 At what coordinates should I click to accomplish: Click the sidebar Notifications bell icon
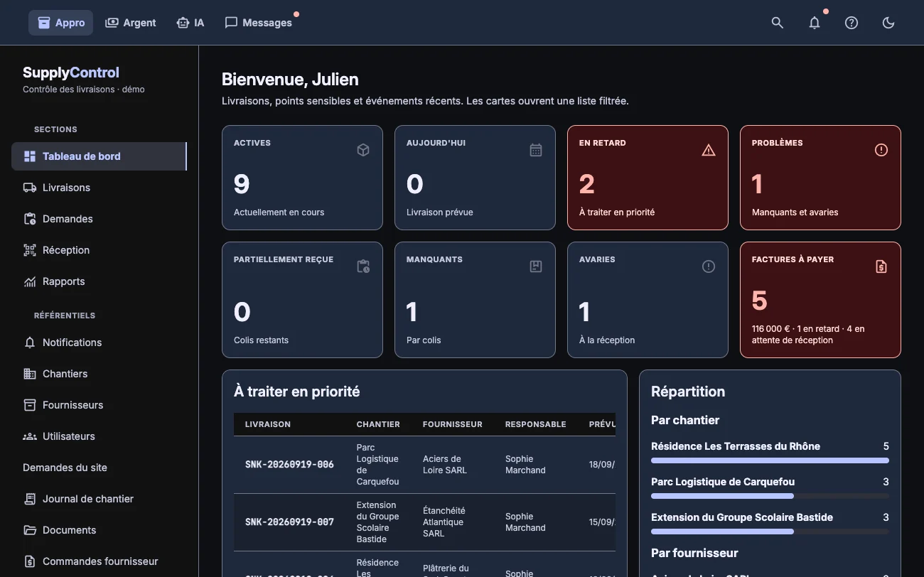(x=30, y=343)
